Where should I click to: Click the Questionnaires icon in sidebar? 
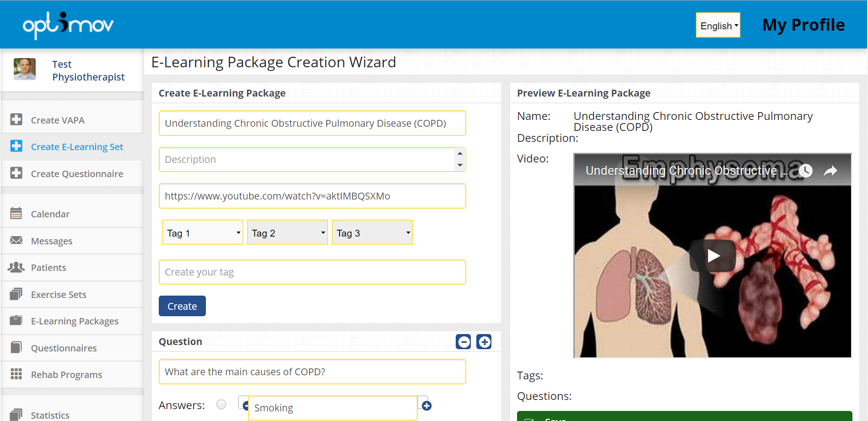coord(16,347)
